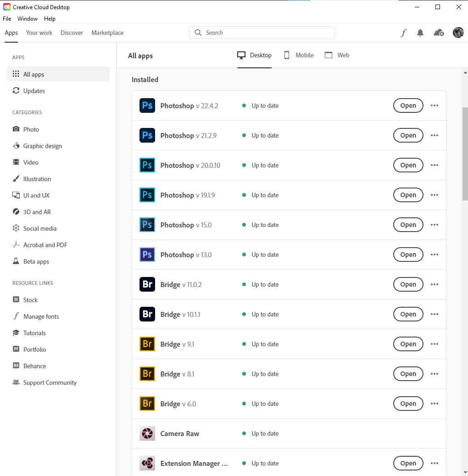Open Extension Manager
Viewport: 468px width, 476px height.
point(408,463)
